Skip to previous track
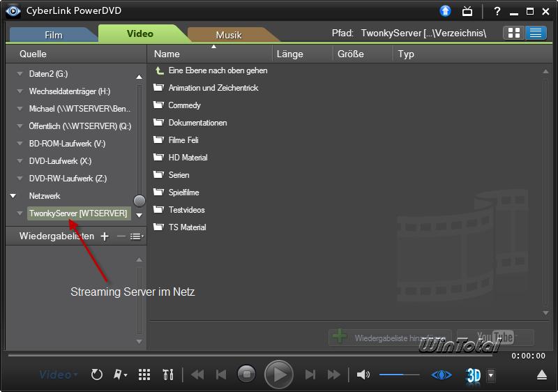 click(x=221, y=375)
